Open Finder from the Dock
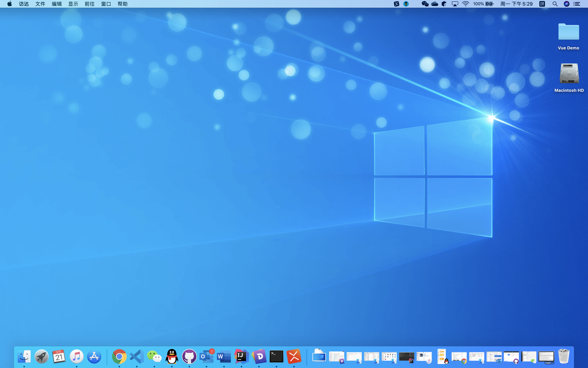The image size is (588, 368). (x=24, y=357)
